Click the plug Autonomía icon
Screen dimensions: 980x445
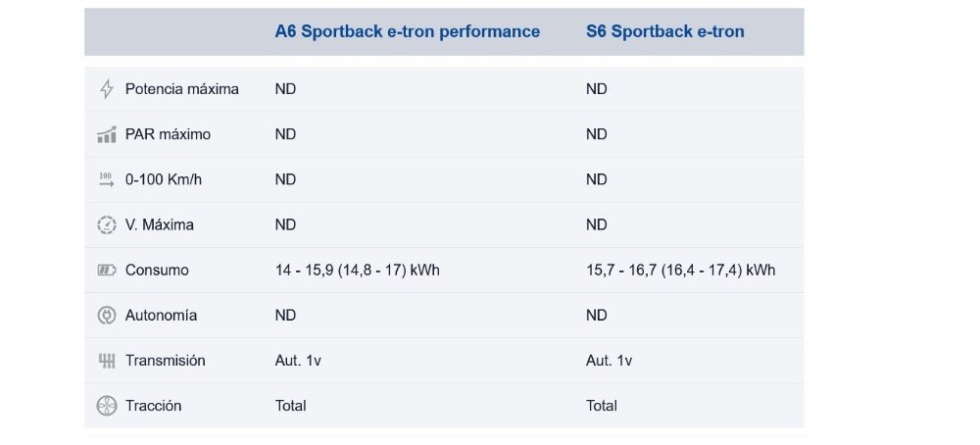coord(107,315)
